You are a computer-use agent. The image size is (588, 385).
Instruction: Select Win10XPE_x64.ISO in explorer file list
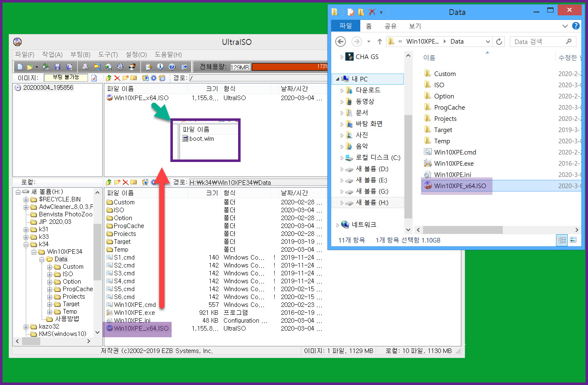pos(460,186)
